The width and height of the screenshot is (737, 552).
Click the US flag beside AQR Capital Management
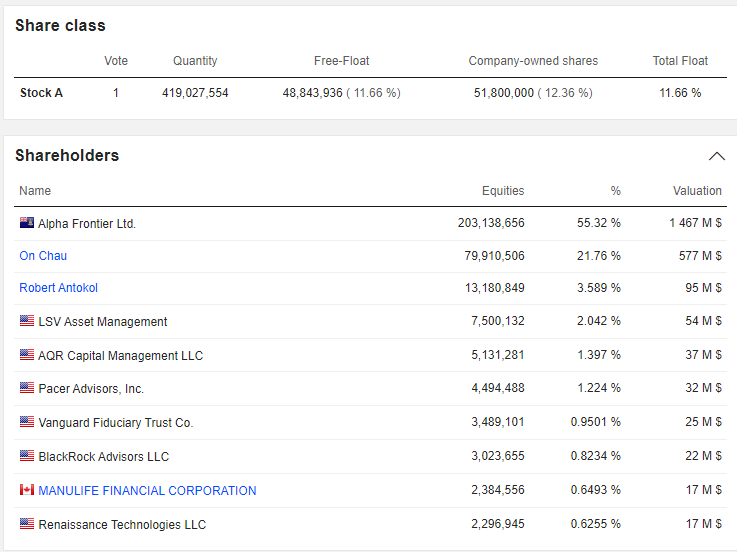tap(27, 355)
